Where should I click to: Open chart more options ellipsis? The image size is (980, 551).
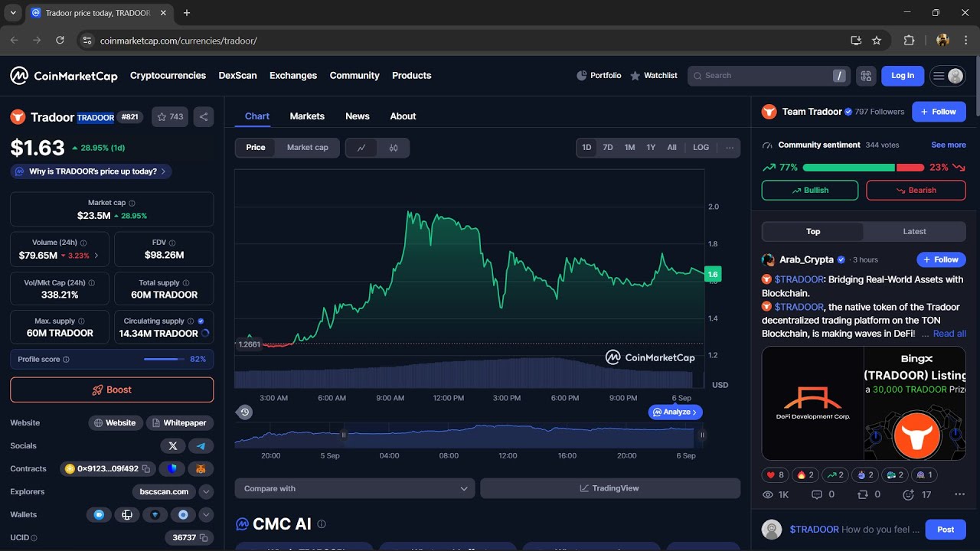point(730,148)
